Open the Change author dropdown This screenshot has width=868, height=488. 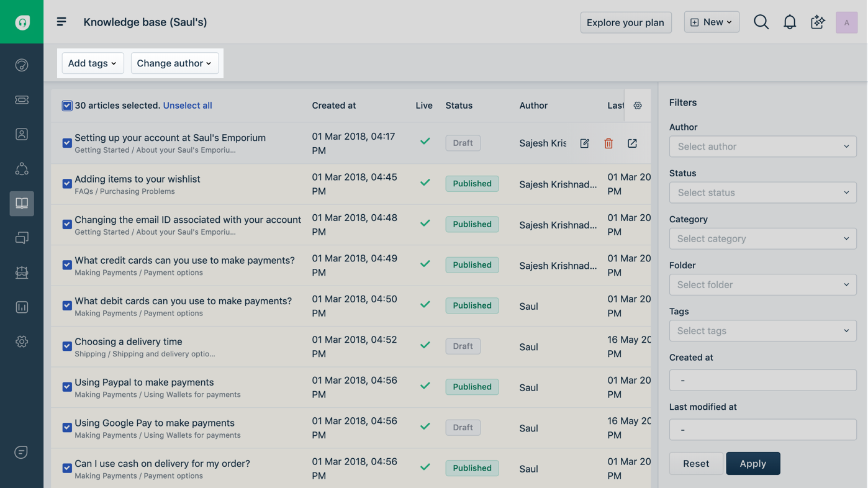(x=174, y=63)
